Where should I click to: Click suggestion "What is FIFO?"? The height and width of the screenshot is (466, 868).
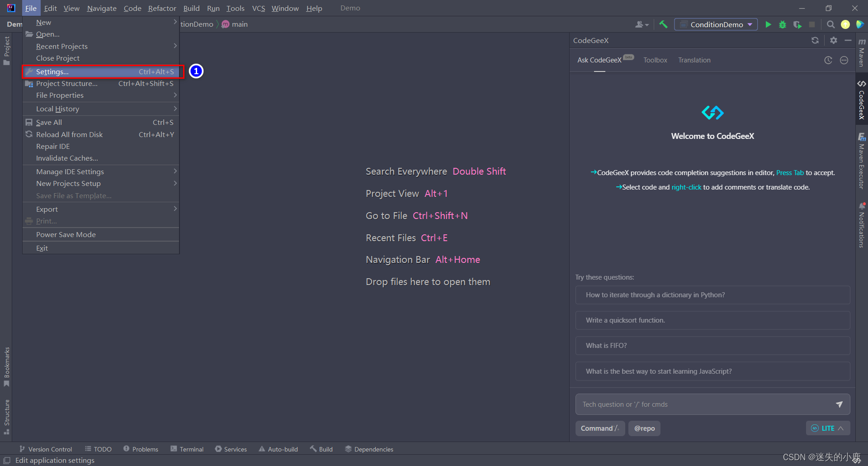pyautogui.click(x=712, y=346)
